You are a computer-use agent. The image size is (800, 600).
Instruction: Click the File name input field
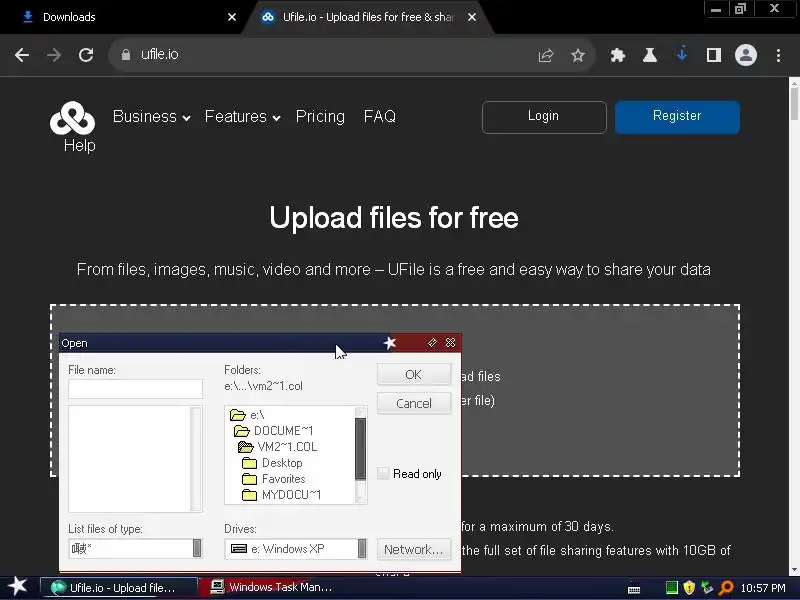[x=135, y=389]
